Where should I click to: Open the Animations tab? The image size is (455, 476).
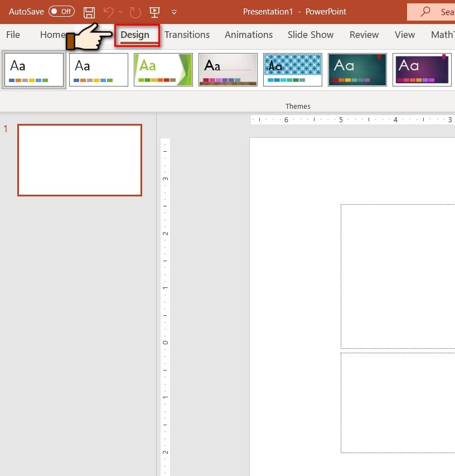[x=249, y=35]
